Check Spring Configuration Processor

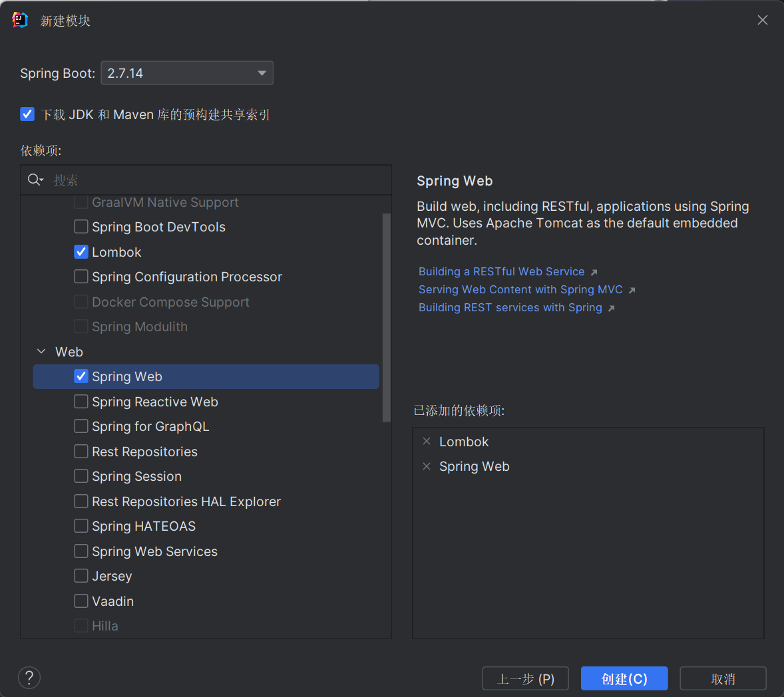coord(81,276)
